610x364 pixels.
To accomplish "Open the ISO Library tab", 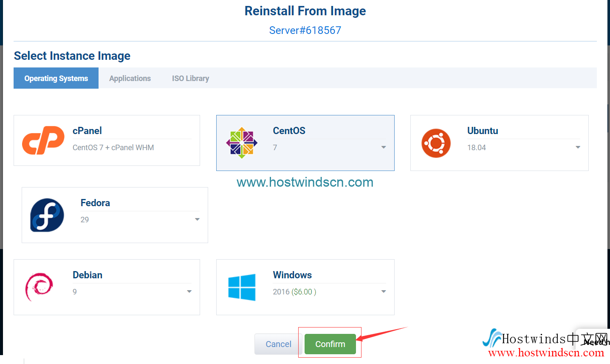I will 190,78.
